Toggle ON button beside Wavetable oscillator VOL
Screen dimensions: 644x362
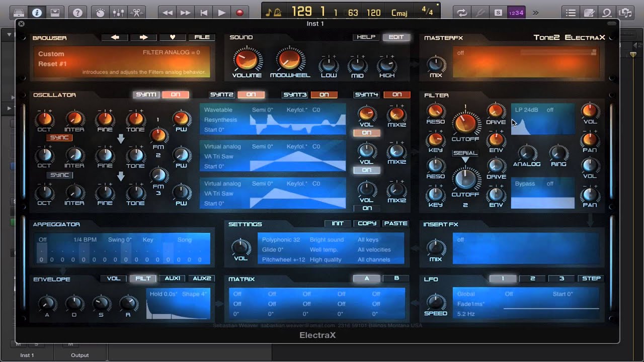(x=367, y=133)
